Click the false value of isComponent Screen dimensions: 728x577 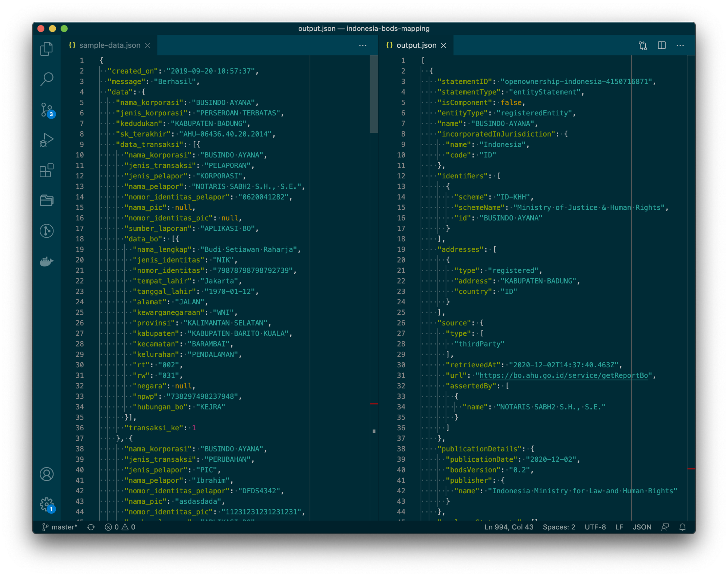tap(511, 103)
